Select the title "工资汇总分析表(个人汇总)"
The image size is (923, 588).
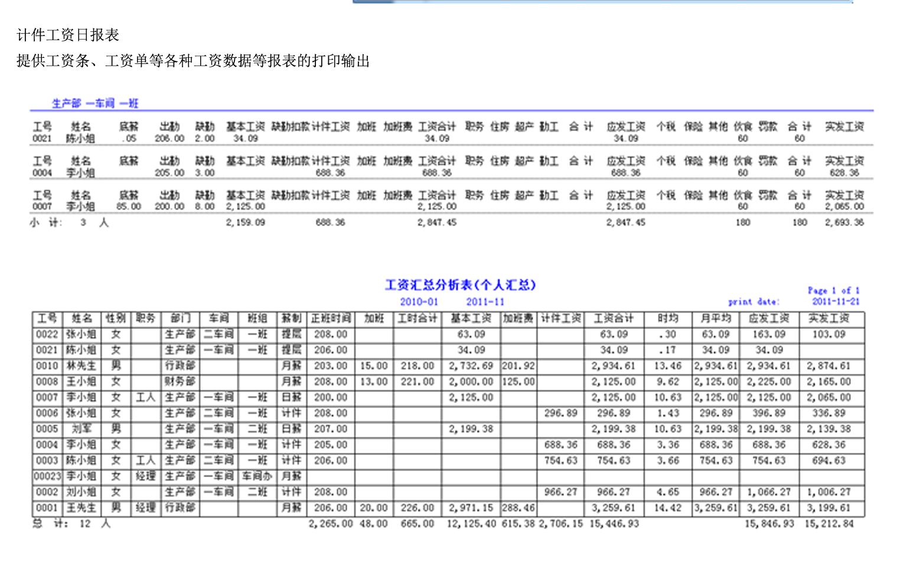[461, 285]
